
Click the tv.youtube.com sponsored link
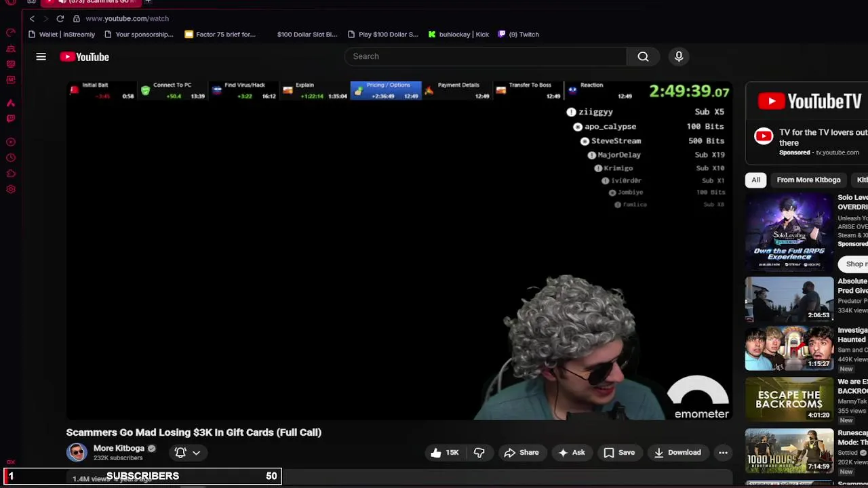coord(837,152)
